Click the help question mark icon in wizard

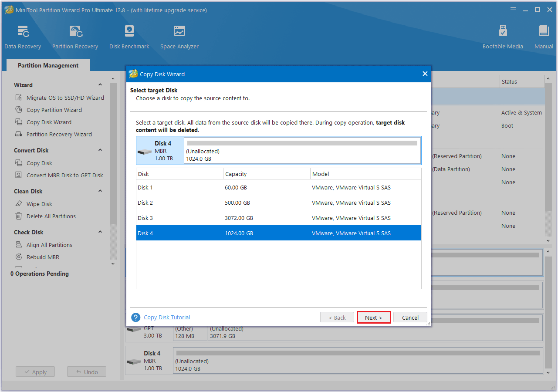(x=136, y=318)
